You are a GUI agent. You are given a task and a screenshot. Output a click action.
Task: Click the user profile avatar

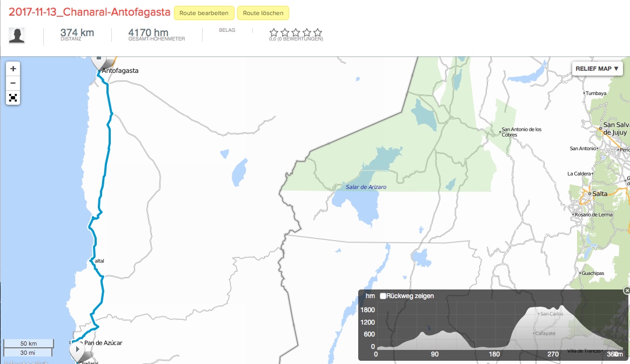pos(17,36)
